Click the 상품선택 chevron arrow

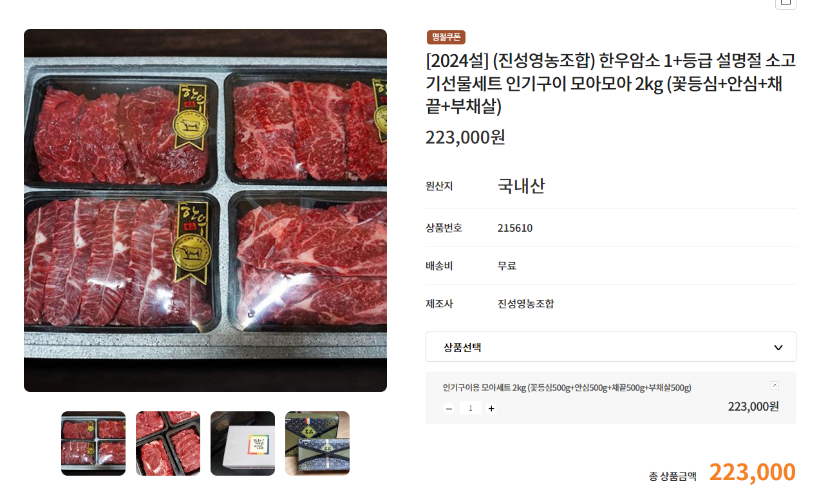(x=778, y=348)
